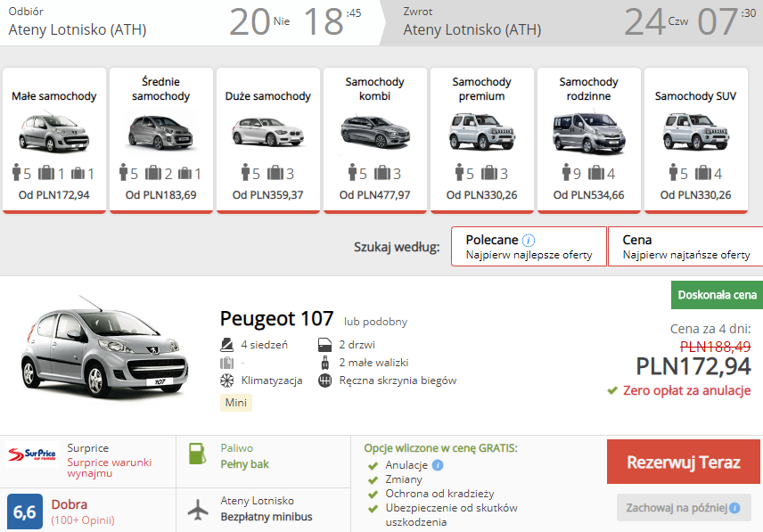Image resolution: width=763 pixels, height=532 pixels.
Task: Choose the Samochody kombi category card
Action: coord(374,140)
